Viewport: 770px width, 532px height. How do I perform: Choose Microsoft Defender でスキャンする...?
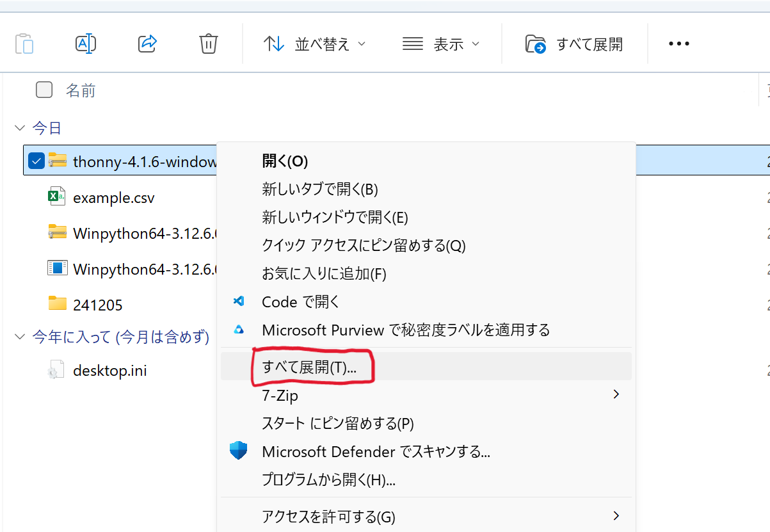tap(426, 452)
